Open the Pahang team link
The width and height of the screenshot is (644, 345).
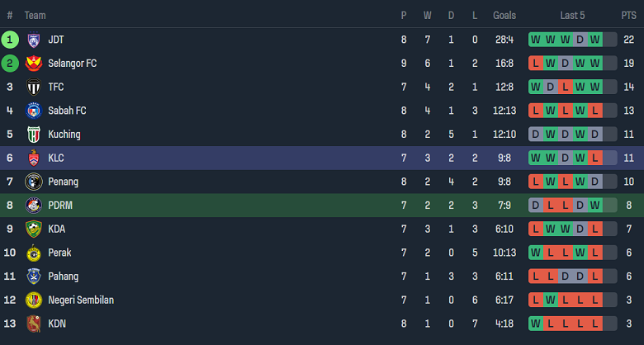[62, 276]
